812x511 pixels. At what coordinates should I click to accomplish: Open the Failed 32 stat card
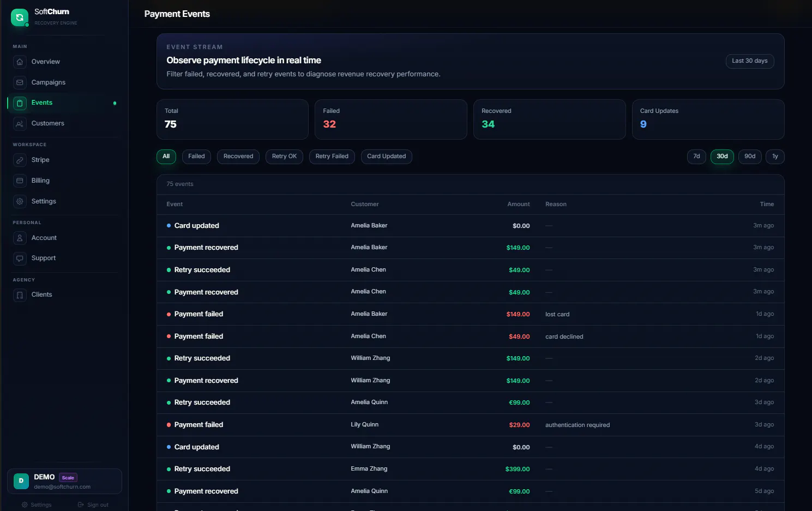[x=390, y=119]
